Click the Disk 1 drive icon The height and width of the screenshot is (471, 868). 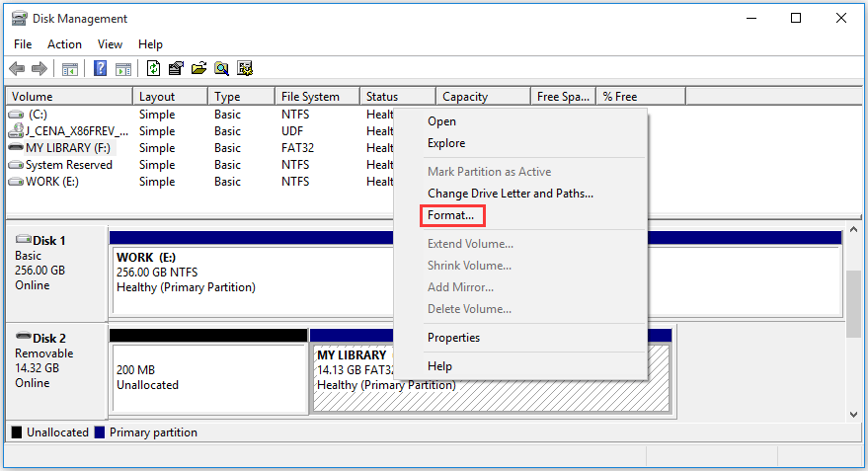click(x=24, y=239)
